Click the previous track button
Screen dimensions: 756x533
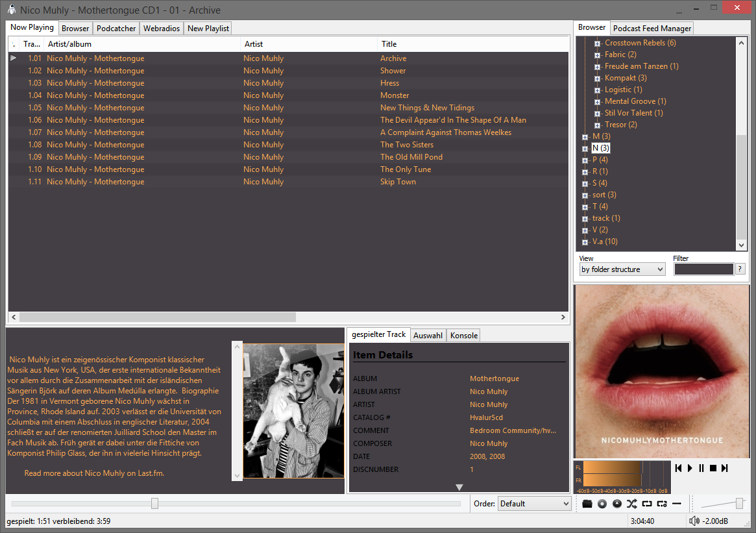[x=678, y=468]
